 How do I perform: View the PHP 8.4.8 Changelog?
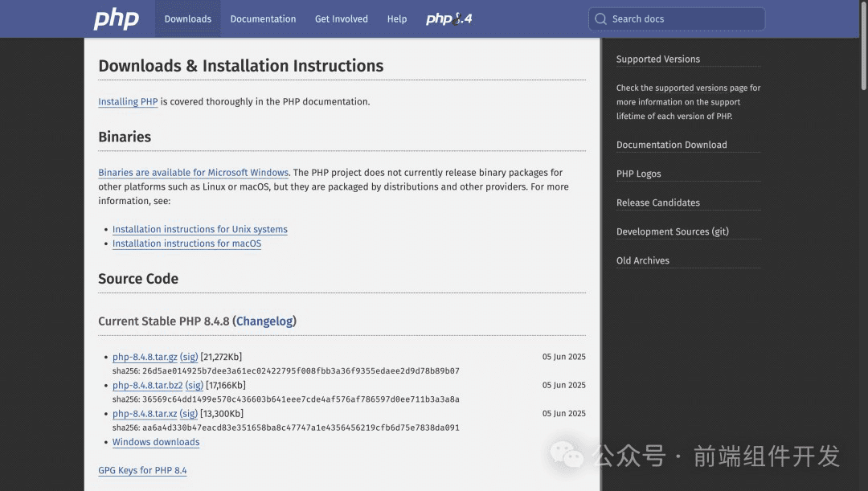tap(264, 321)
